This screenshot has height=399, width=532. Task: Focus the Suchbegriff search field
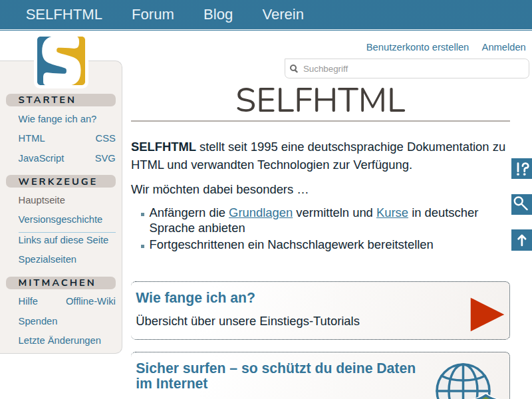tap(407, 68)
